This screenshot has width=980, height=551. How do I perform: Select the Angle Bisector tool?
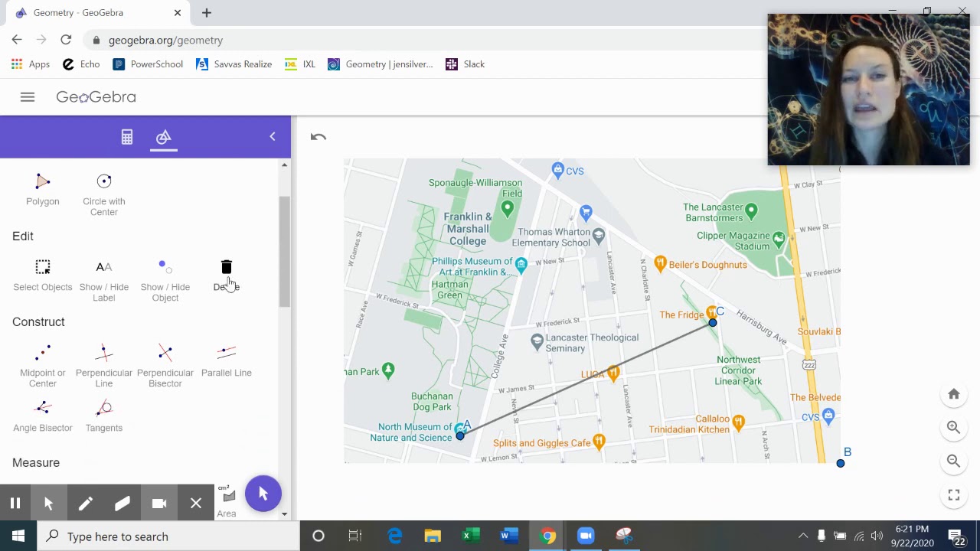(x=43, y=416)
